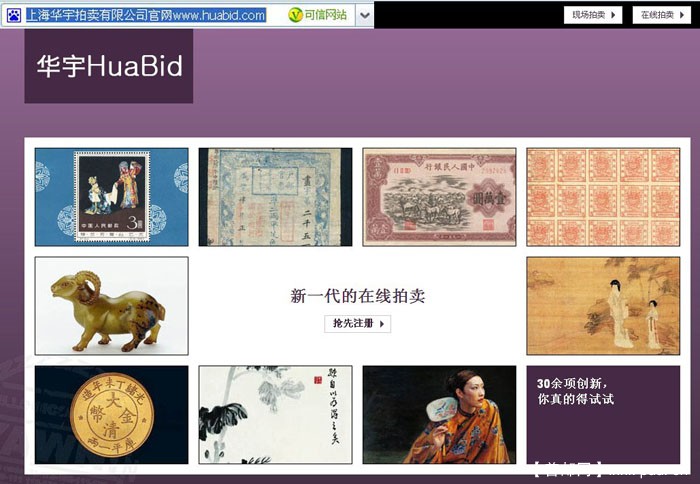
Task: Click the 华宇HuaBid logo
Action: coord(109,66)
